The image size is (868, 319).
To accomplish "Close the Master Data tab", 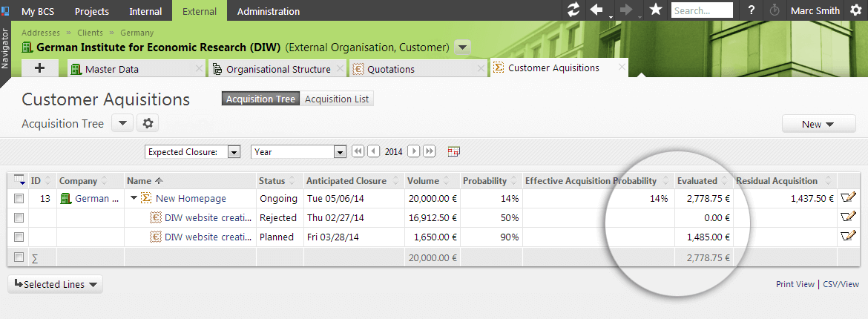I will (x=200, y=69).
